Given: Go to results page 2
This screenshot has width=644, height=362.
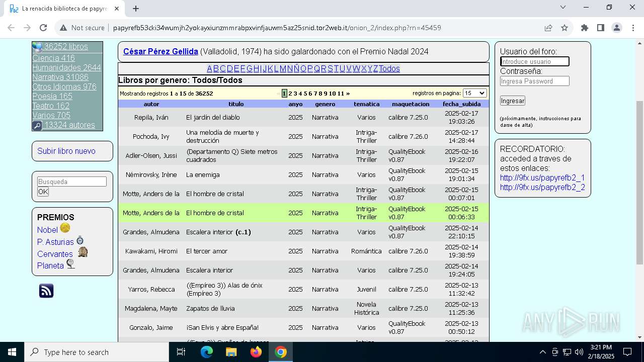Looking at the screenshot, I should tap(290, 94).
